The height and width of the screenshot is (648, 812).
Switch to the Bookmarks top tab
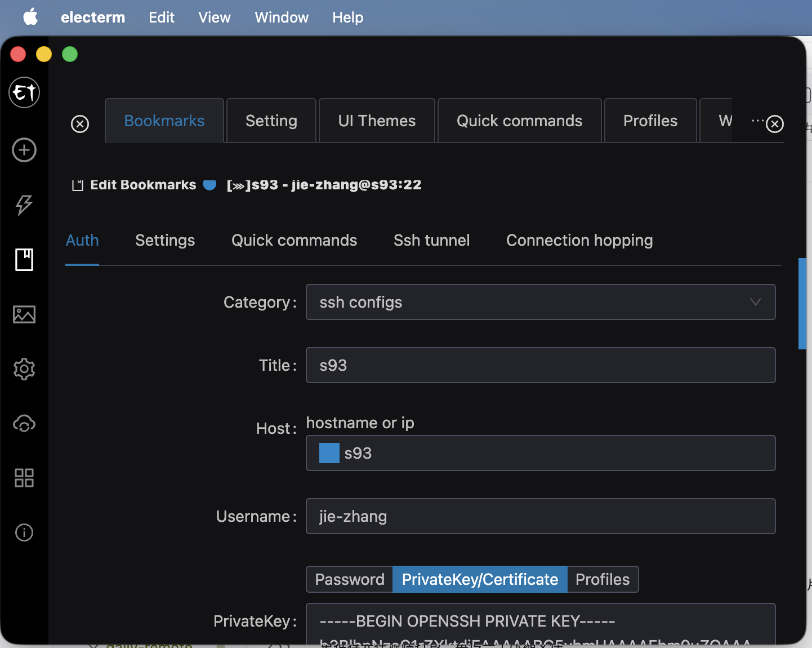click(164, 121)
